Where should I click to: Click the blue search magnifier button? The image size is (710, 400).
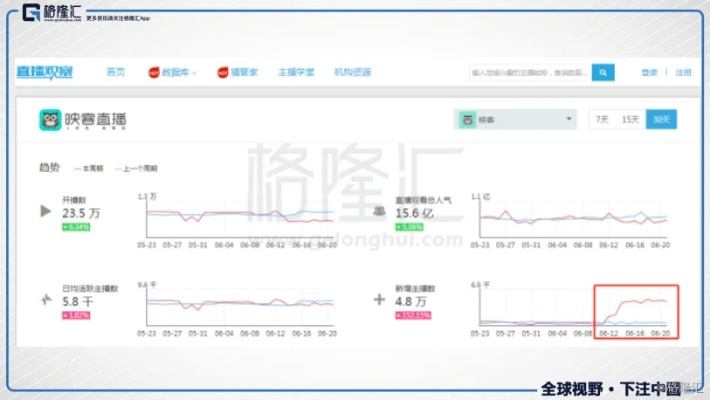pos(602,72)
